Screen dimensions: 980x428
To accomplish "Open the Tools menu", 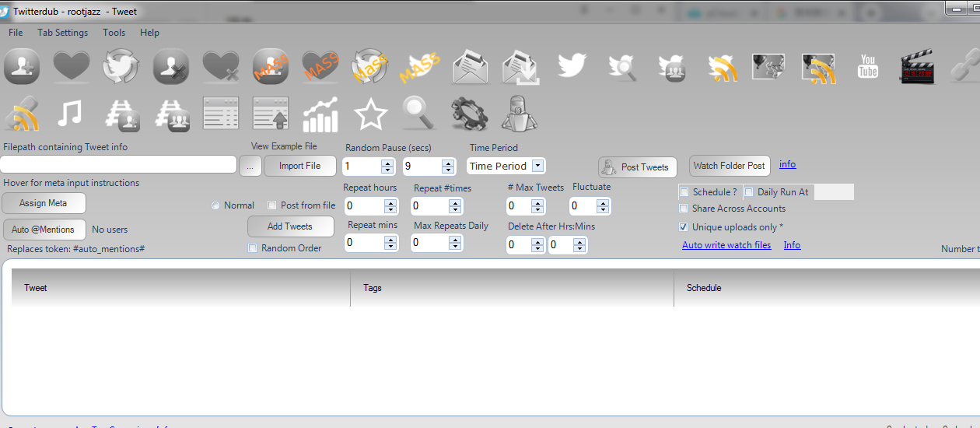I will [114, 33].
